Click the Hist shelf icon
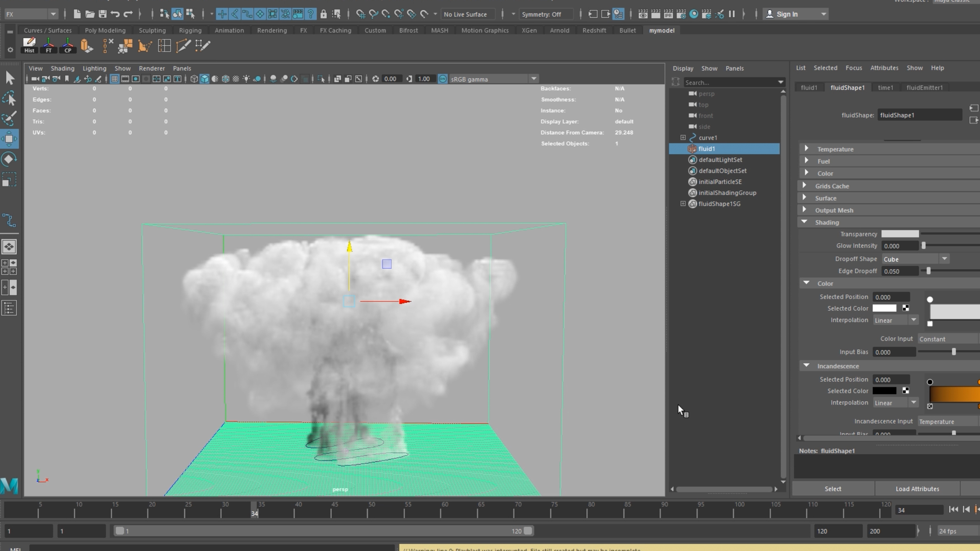Screen dimensions: 980x551 coord(29,45)
